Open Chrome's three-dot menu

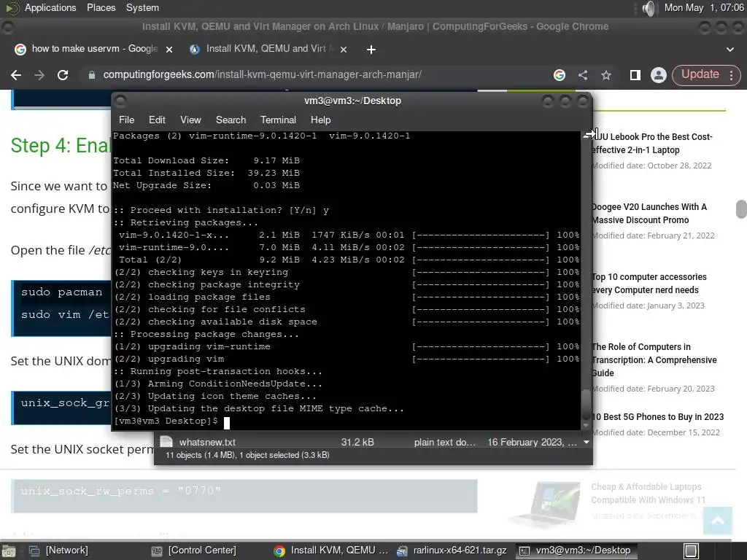(731, 75)
